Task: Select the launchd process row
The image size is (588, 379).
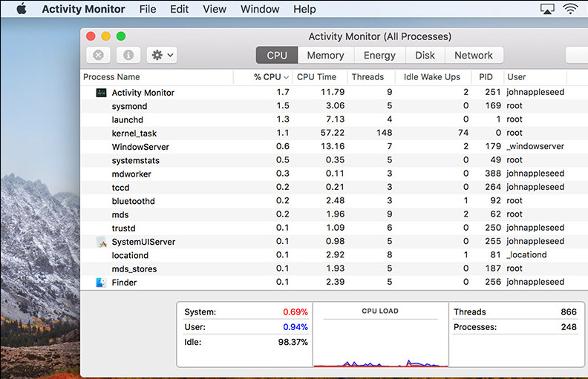Action: [x=334, y=119]
